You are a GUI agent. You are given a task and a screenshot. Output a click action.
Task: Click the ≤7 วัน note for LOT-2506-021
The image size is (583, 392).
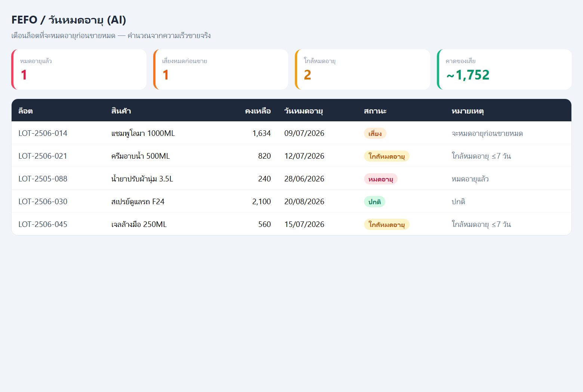[x=481, y=156]
